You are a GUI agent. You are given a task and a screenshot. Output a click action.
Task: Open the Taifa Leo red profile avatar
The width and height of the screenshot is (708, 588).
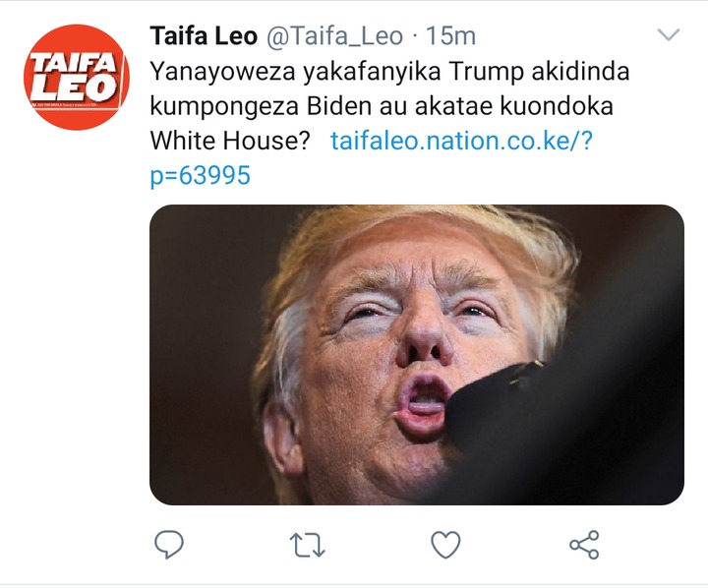(x=77, y=78)
